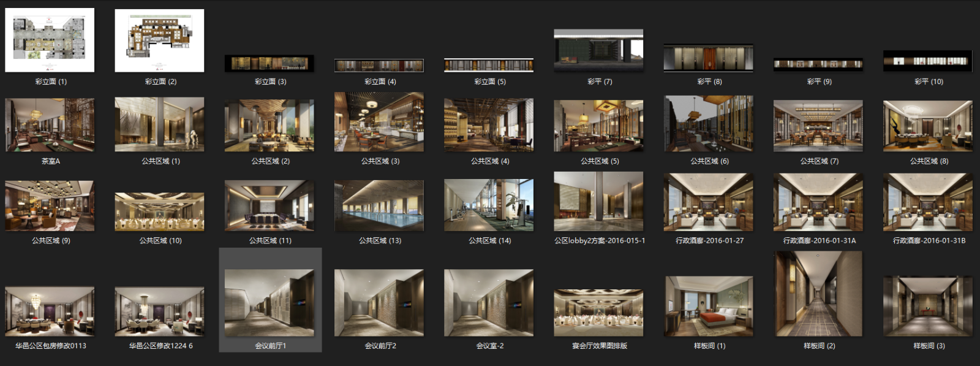Click the file name 公共区域 (10)
Viewport: 980px width, 366px height.
(160, 241)
